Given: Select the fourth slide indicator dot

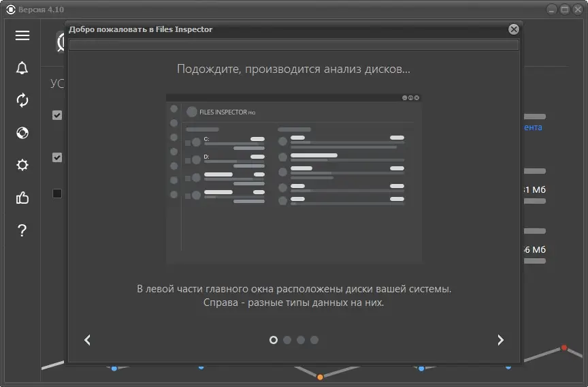Looking at the screenshot, I should point(314,340).
